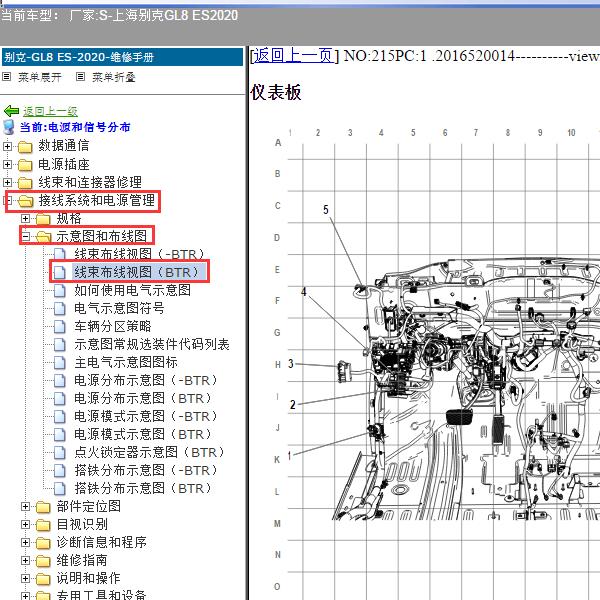Click the folder icon for 线束和连接器修理

pos(25,183)
